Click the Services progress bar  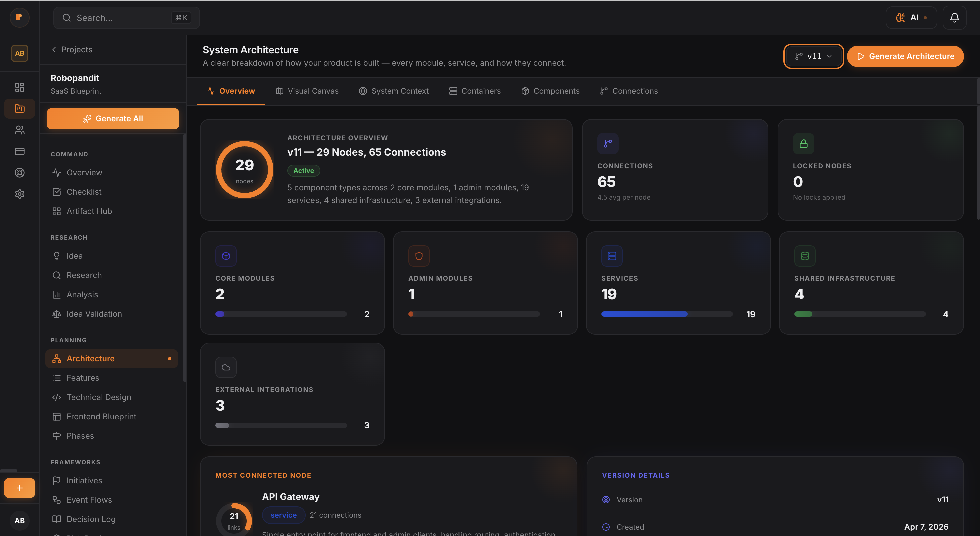(667, 314)
